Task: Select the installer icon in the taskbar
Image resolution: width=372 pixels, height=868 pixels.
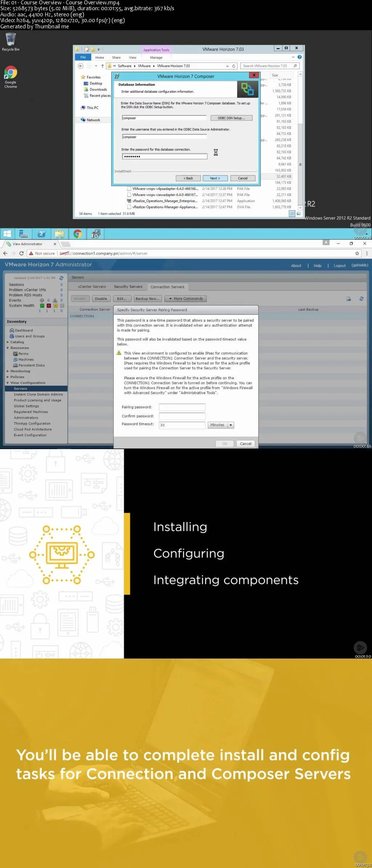Action: pos(96,234)
